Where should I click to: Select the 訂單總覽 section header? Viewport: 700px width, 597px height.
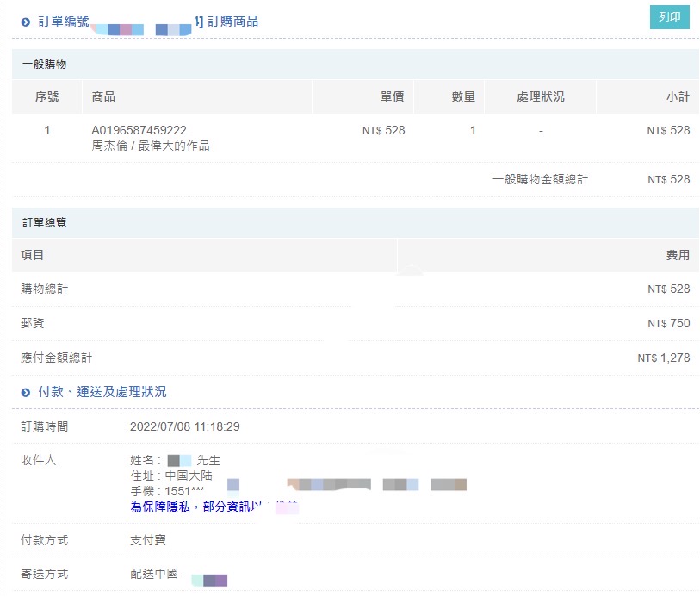(44, 223)
